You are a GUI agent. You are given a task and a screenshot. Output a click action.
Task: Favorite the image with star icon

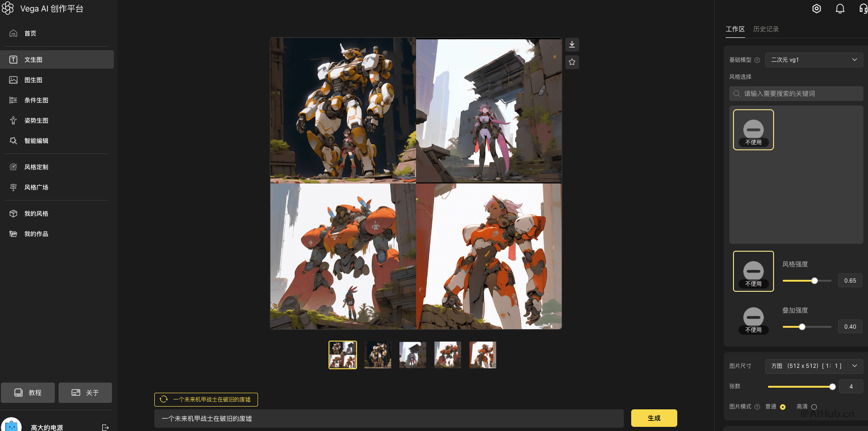572,62
